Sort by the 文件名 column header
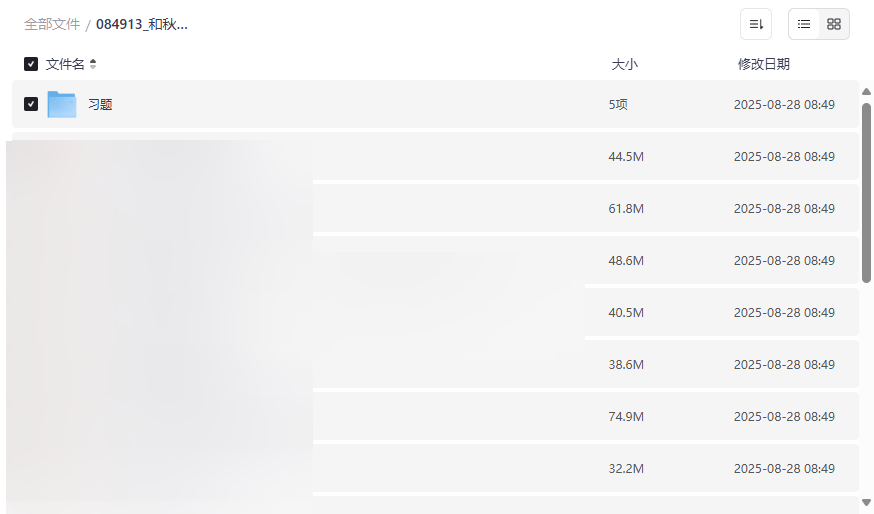 pos(65,64)
